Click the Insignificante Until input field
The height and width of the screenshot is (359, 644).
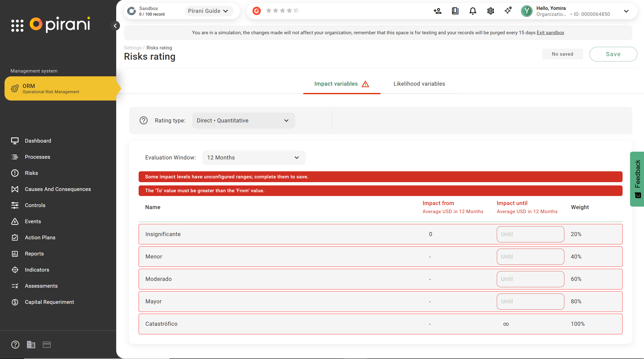point(530,234)
